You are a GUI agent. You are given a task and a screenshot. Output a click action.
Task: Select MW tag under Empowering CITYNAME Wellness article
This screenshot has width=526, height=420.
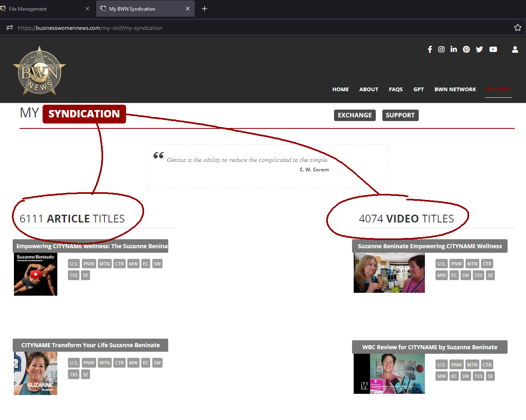point(133,264)
